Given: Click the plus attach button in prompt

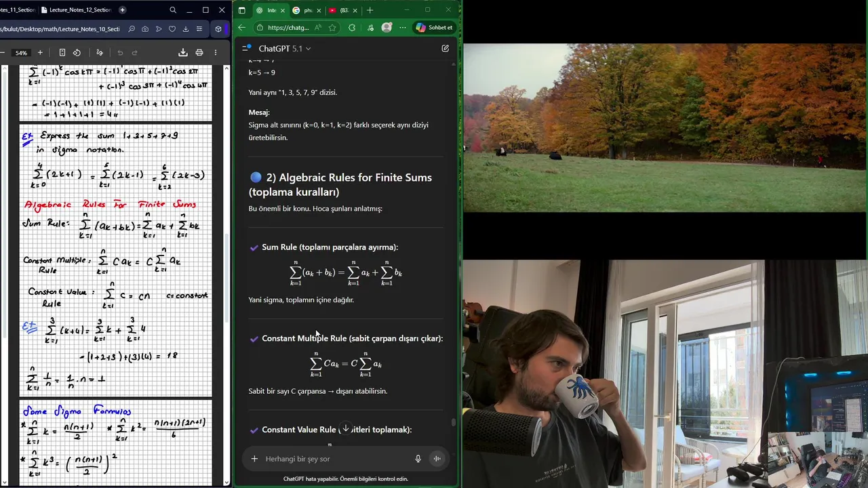Looking at the screenshot, I should coord(254,459).
